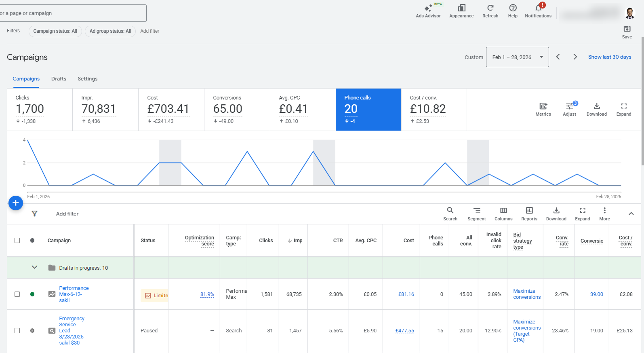This screenshot has height=353, width=644.
Task: Open the More options menu
Action: (x=604, y=214)
